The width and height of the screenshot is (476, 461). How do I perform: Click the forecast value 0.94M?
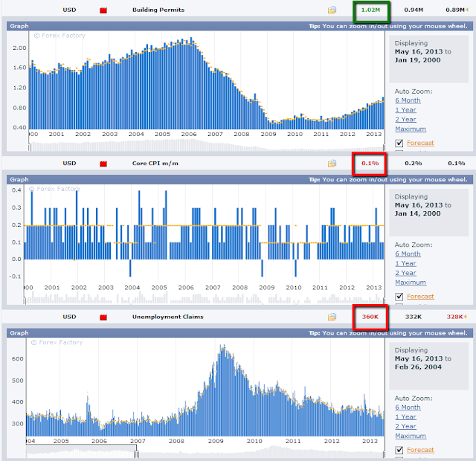(x=414, y=10)
